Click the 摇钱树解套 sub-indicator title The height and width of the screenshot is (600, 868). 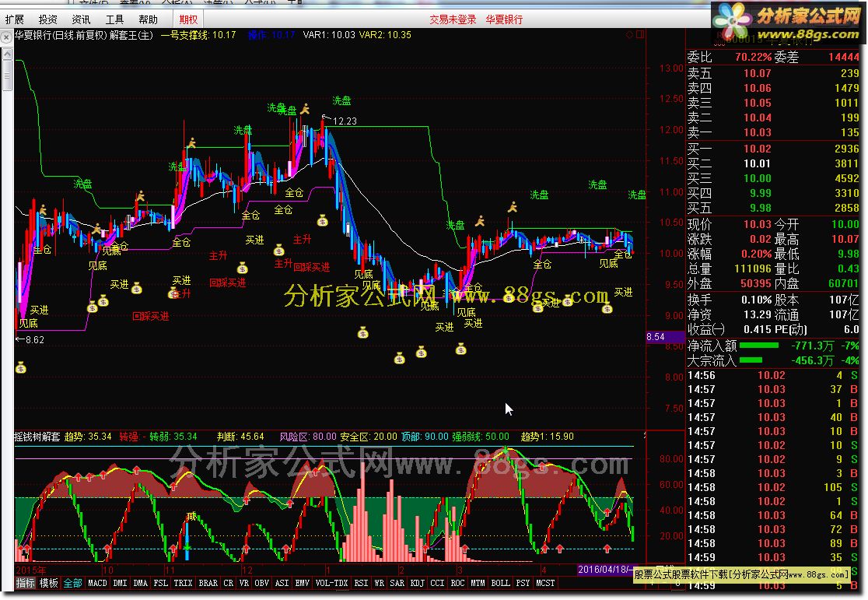point(37,437)
